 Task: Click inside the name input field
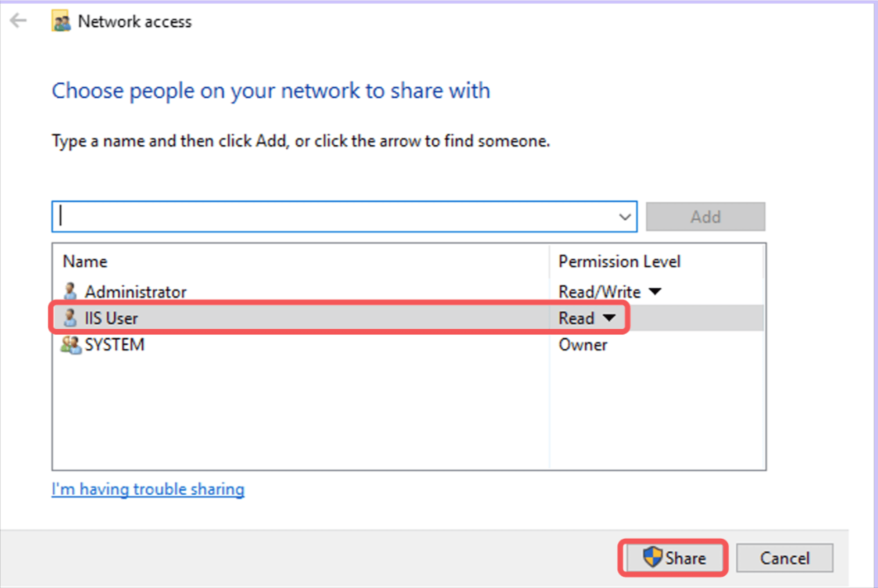point(307,216)
